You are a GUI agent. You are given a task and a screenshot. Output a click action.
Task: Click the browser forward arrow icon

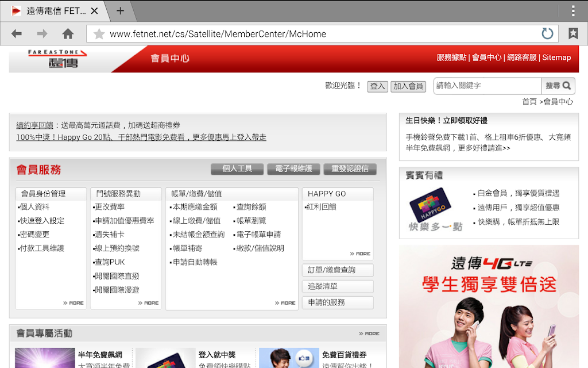click(42, 34)
